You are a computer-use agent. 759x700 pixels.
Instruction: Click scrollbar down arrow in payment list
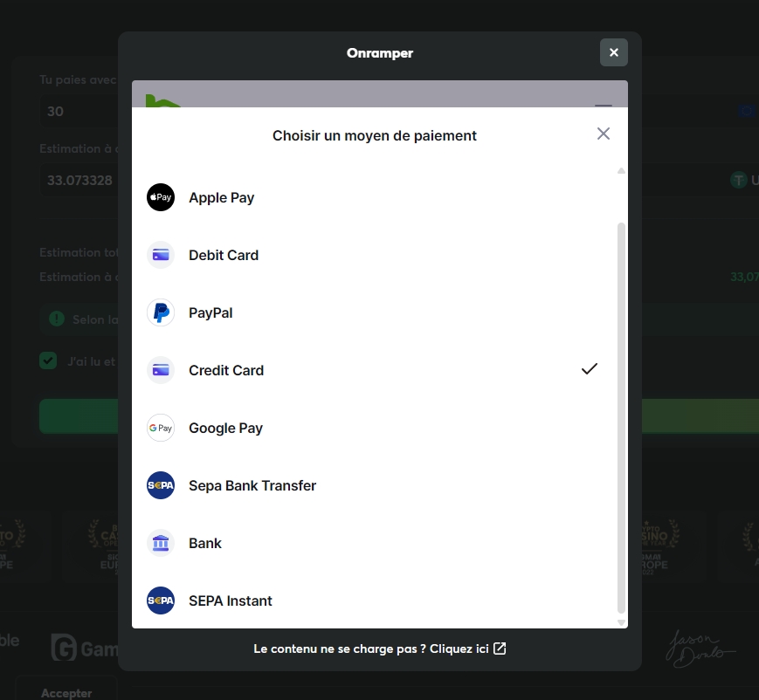621,622
